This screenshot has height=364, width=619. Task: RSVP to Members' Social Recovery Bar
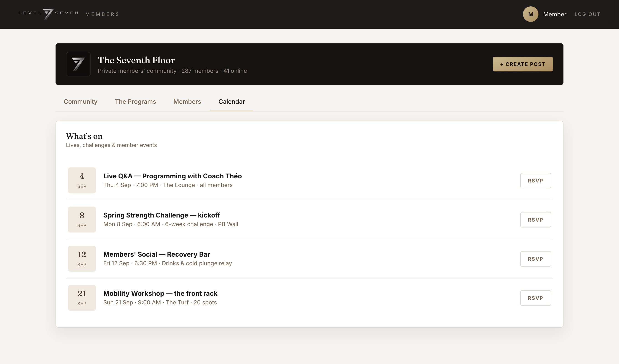click(535, 259)
